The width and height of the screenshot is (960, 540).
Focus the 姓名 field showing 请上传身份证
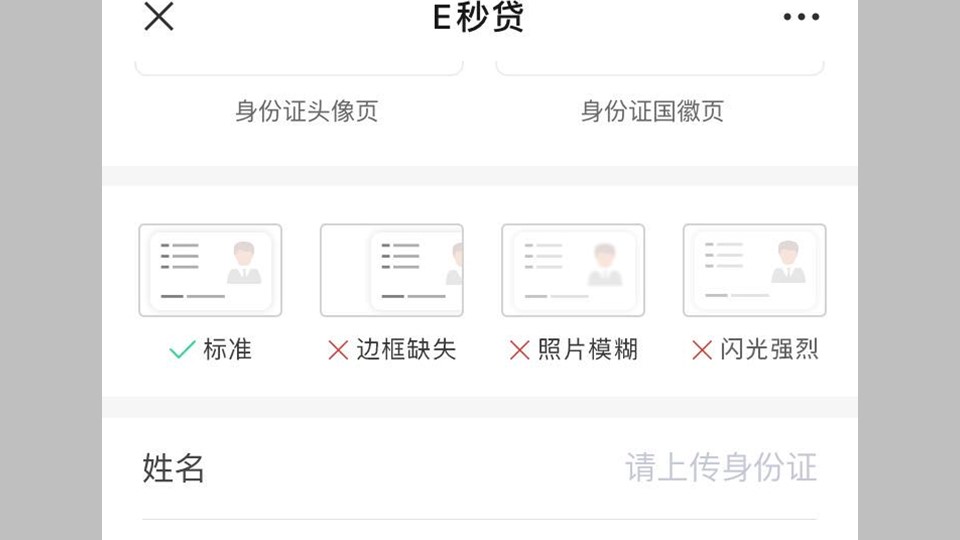(479, 468)
